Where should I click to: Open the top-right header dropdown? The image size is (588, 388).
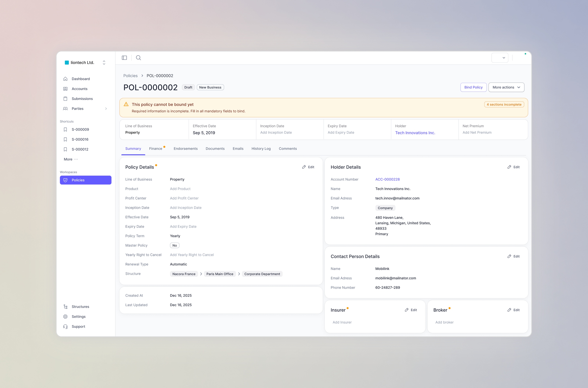499,58
